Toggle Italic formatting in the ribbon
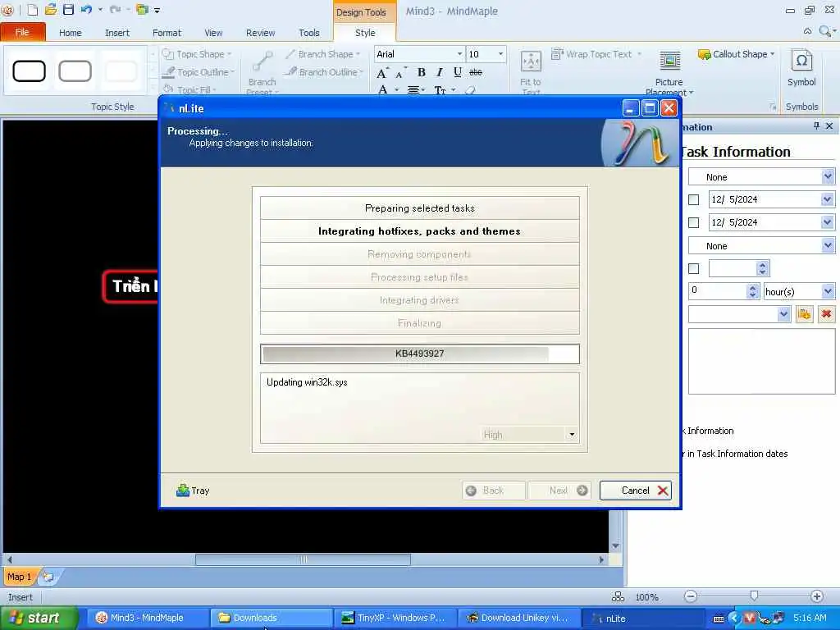The height and width of the screenshot is (630, 840). (440, 72)
